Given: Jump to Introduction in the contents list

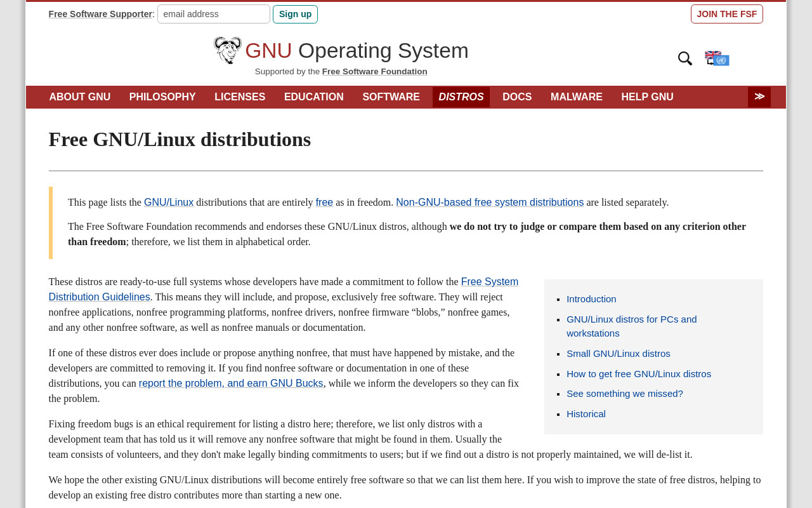Looking at the screenshot, I should pos(591,299).
